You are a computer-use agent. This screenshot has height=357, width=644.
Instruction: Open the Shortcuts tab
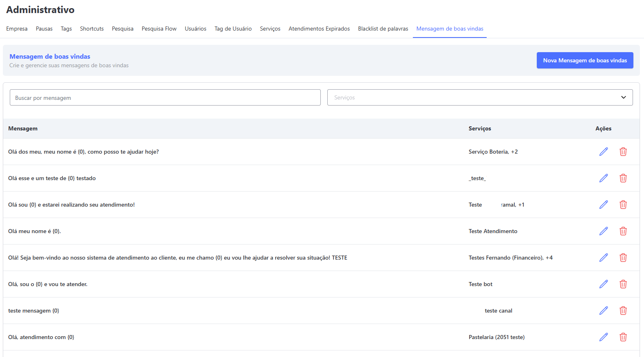92,29
